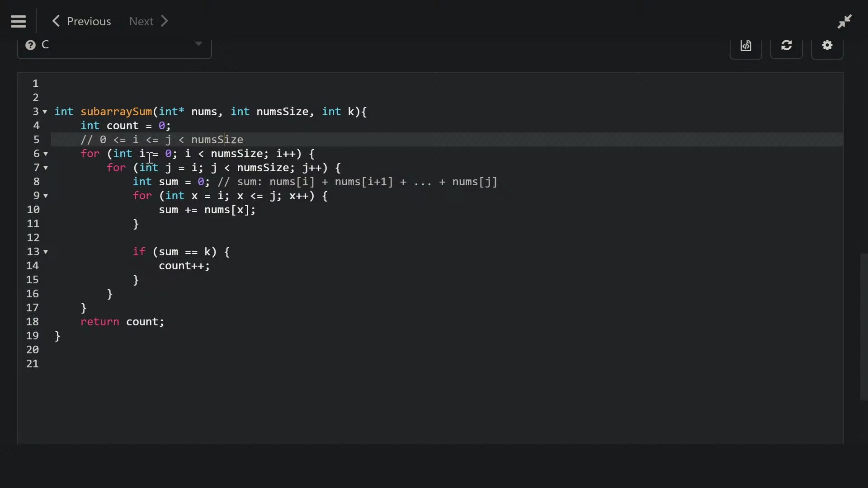Collapse the outer for loop on line 6
Image resolution: width=868 pixels, height=488 pixels.
pyautogui.click(x=46, y=154)
